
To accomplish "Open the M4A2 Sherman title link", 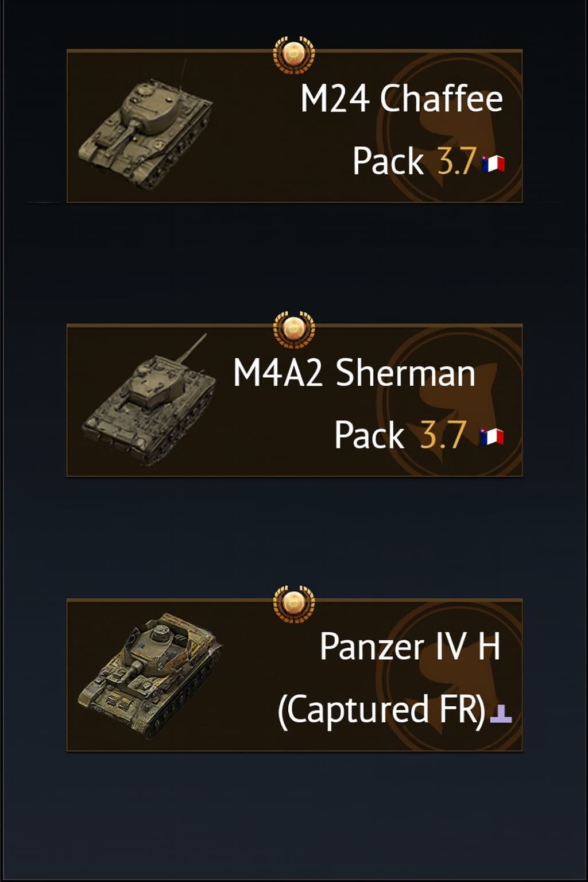I will [354, 373].
